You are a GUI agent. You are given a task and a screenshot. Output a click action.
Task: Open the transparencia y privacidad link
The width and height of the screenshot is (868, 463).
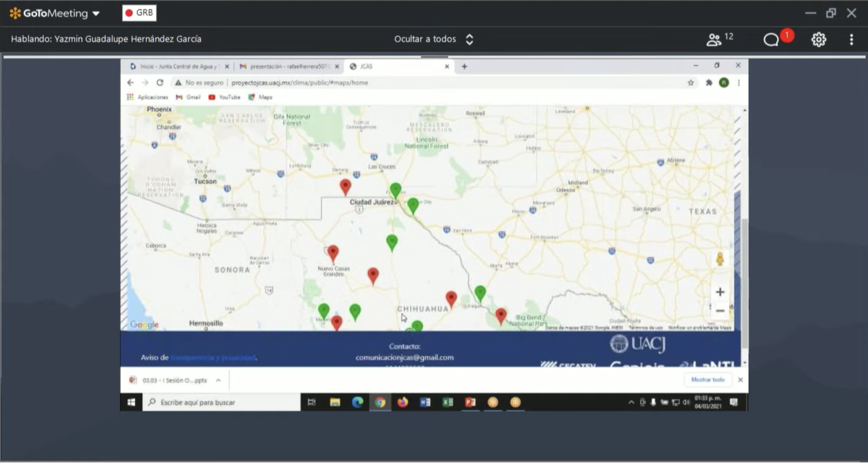coord(213,358)
